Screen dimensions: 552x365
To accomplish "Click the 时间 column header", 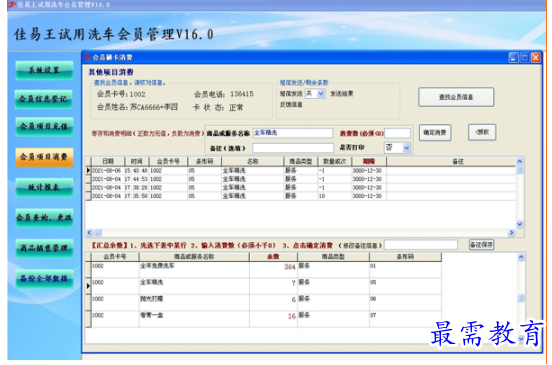I will point(137,161).
